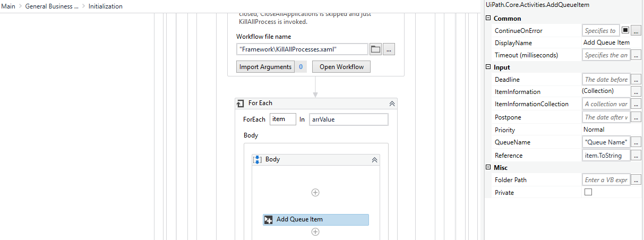
Task: Click ellipsis button next to workflow file name
Action: 389,49
